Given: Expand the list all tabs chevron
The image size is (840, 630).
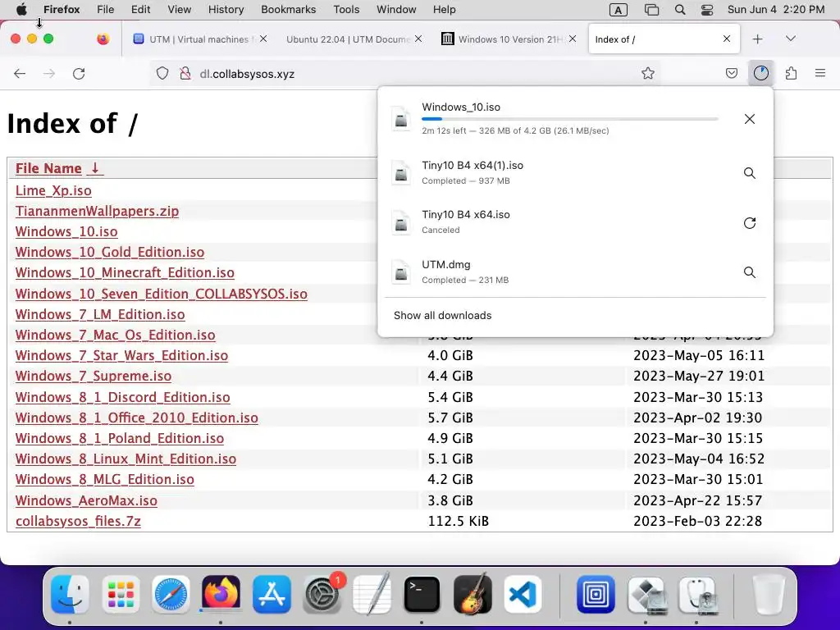Looking at the screenshot, I should point(791,39).
